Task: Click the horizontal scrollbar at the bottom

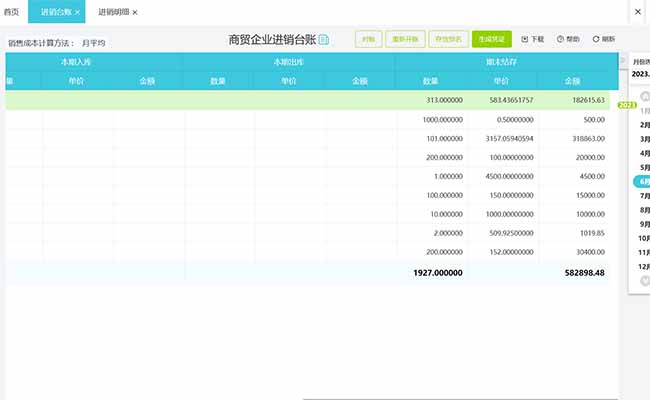Action: coord(460,399)
